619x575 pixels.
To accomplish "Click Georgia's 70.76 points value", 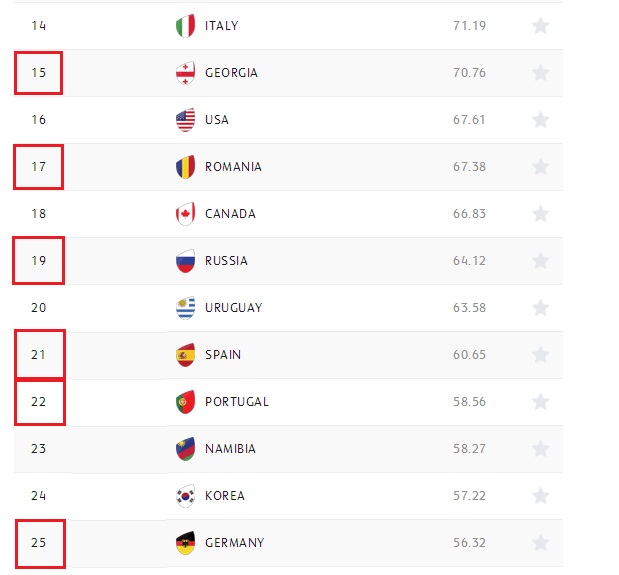I will click(x=469, y=73).
